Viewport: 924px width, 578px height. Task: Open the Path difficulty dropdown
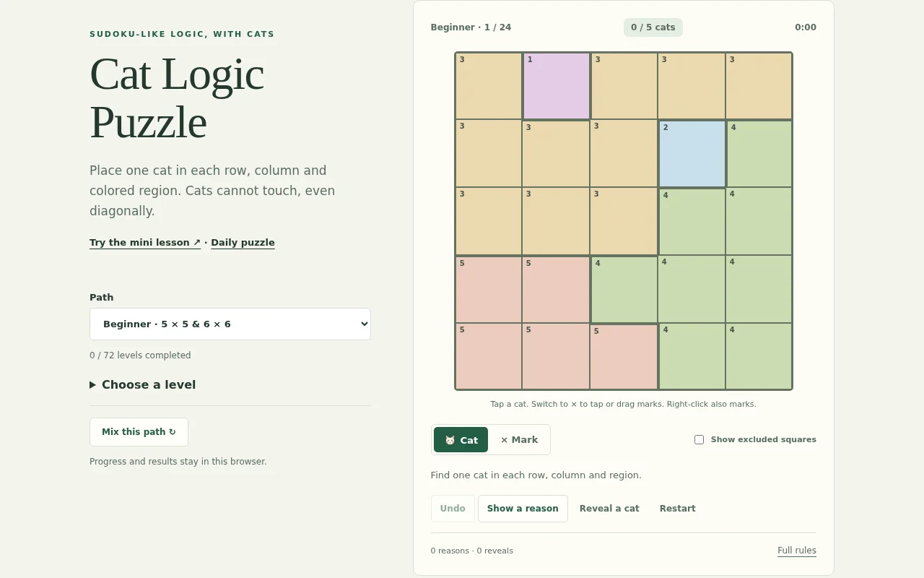(230, 324)
